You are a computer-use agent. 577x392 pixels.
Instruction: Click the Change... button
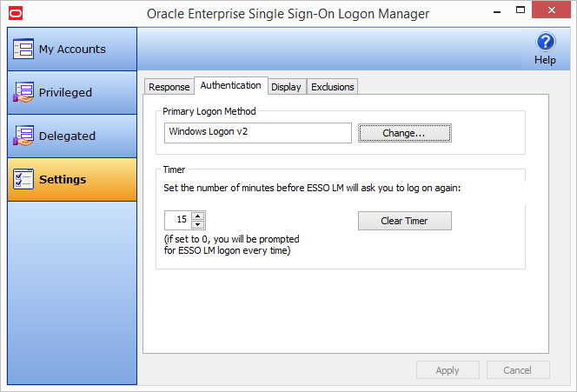pos(404,133)
